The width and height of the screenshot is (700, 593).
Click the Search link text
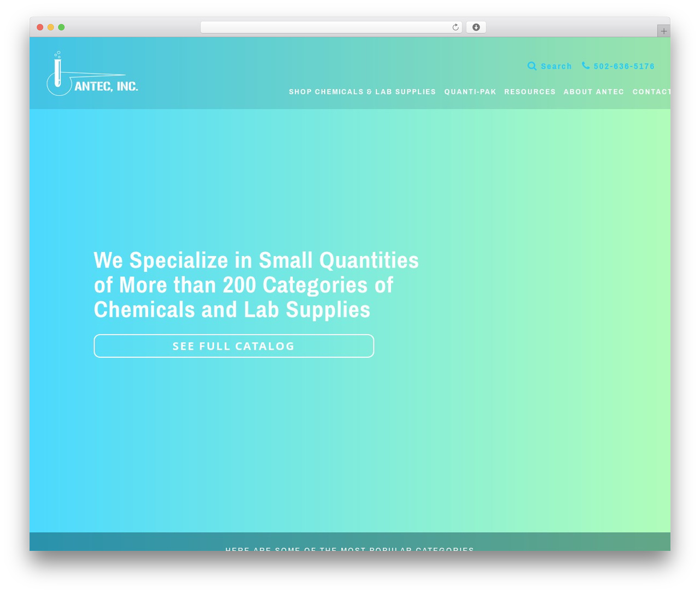[556, 66]
